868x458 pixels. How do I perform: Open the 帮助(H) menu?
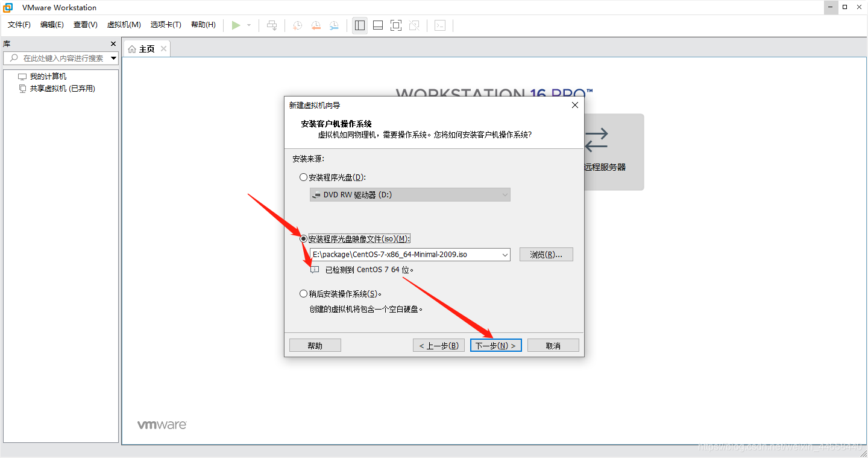coord(203,25)
